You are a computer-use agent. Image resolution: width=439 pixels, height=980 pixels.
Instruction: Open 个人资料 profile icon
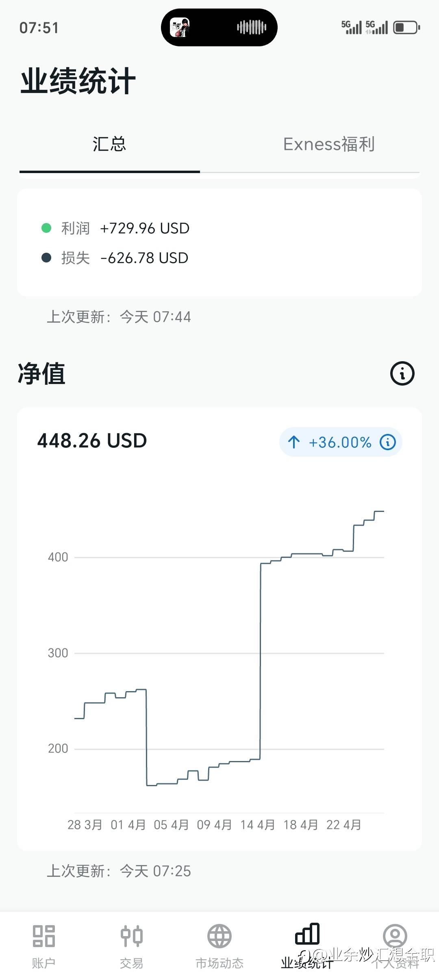coord(395,936)
